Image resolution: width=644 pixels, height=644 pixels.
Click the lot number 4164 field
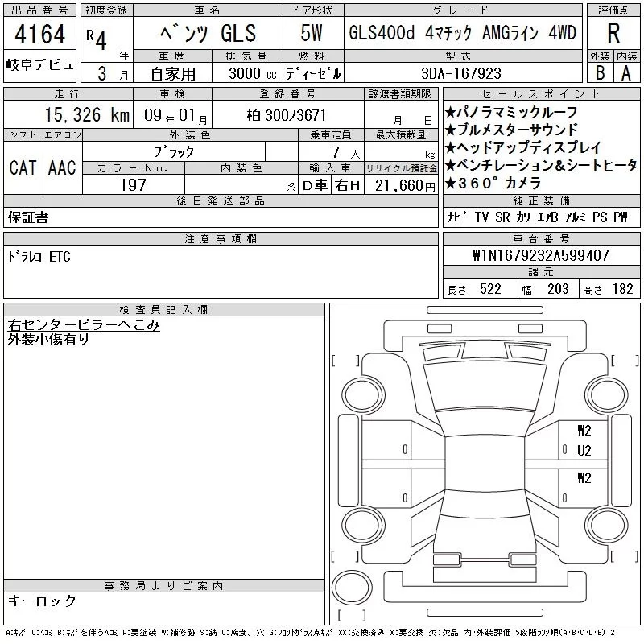pos(39,34)
